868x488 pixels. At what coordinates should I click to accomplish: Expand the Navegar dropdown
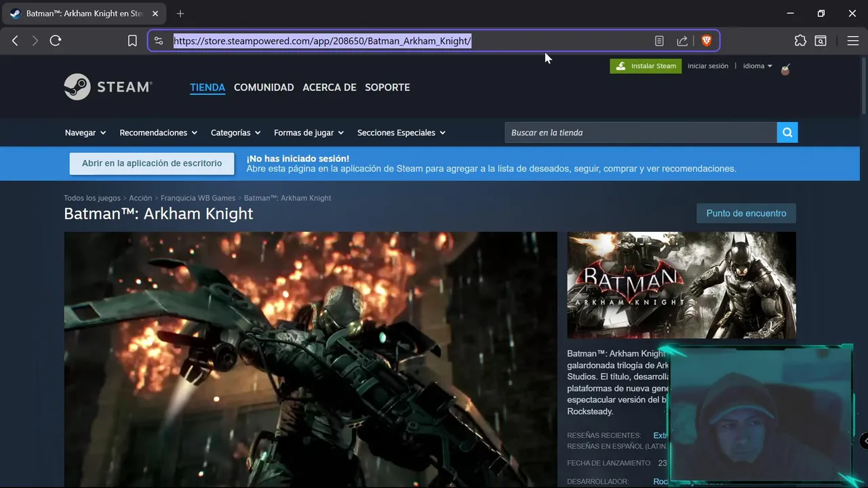pyautogui.click(x=85, y=133)
